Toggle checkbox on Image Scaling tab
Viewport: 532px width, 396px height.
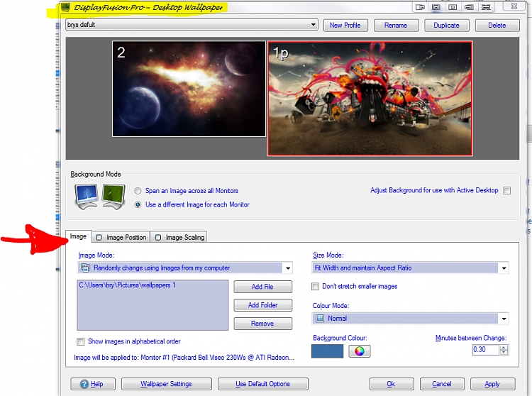click(x=158, y=238)
